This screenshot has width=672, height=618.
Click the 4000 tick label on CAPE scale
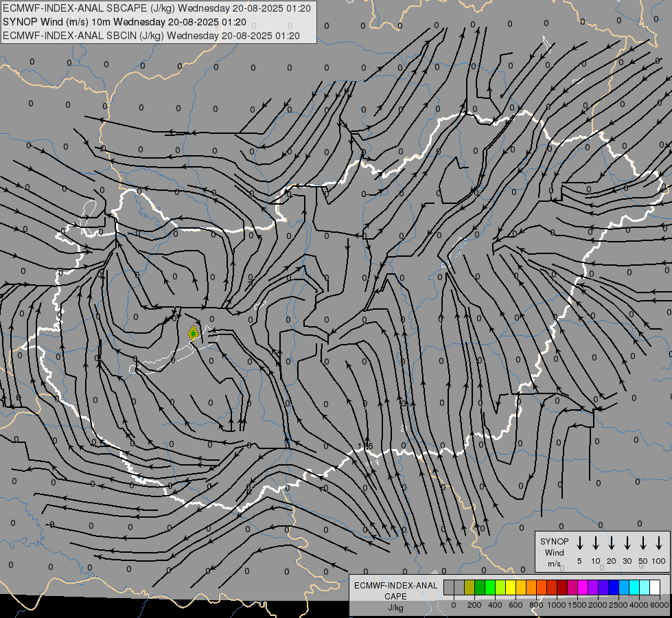pyautogui.click(x=639, y=605)
